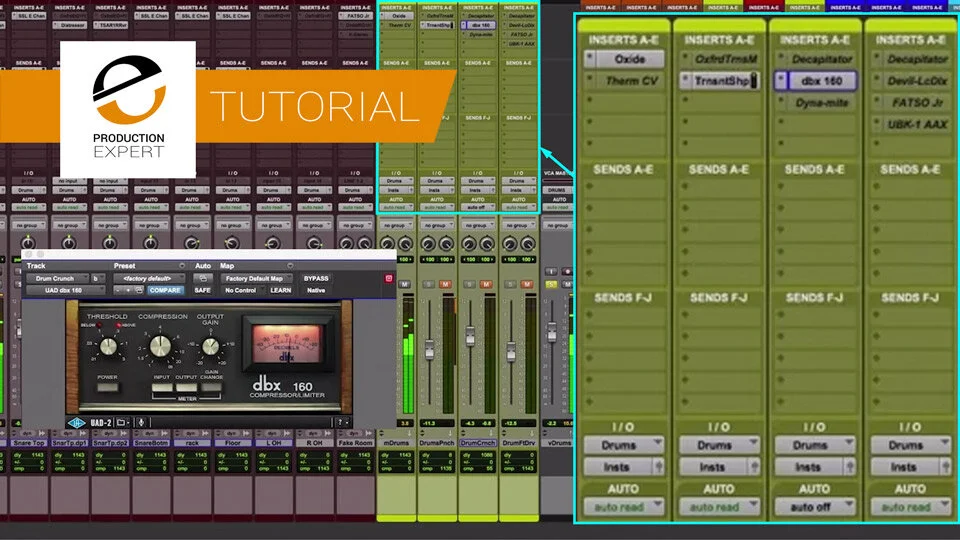Open first Drums output dropdown in enlarged panel
Screen dimensions: 960x540
(623, 445)
